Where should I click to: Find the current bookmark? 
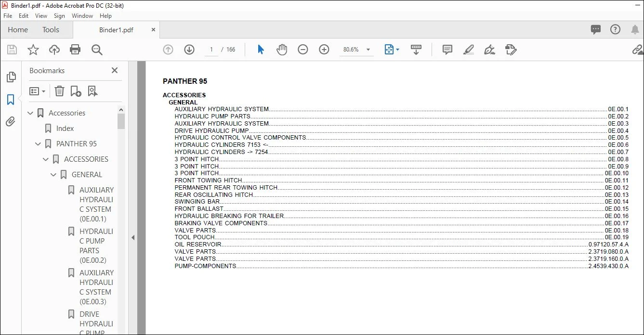[93, 91]
